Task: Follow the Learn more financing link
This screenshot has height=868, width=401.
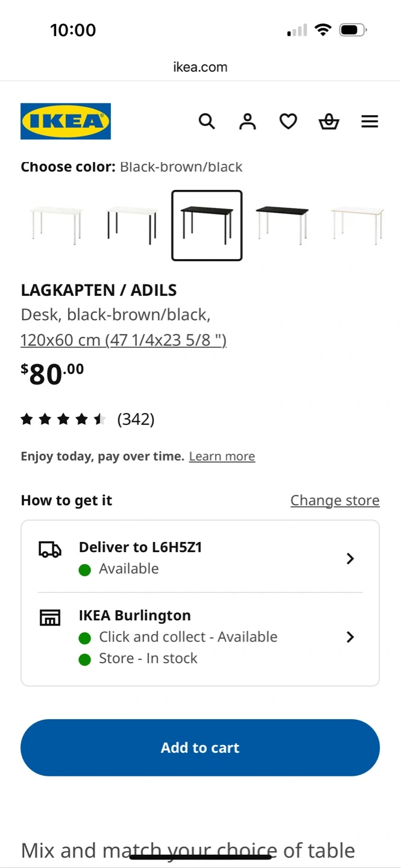Action: click(x=222, y=456)
